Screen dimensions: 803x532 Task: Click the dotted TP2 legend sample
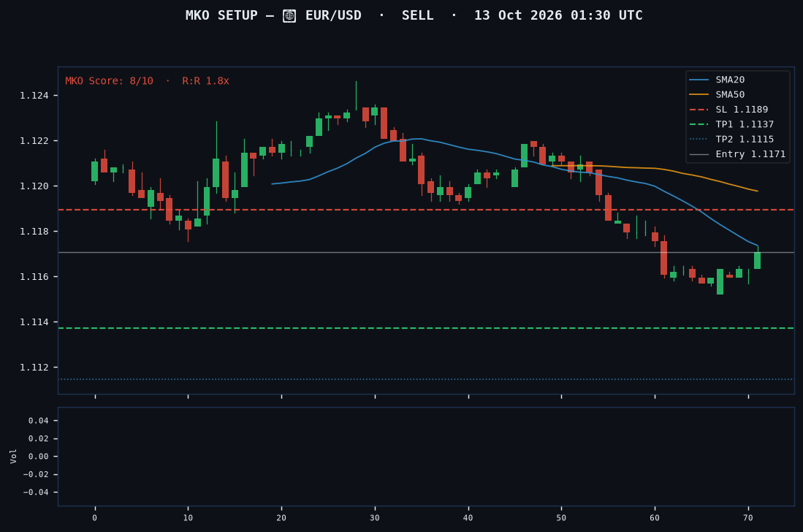pyautogui.click(x=699, y=140)
